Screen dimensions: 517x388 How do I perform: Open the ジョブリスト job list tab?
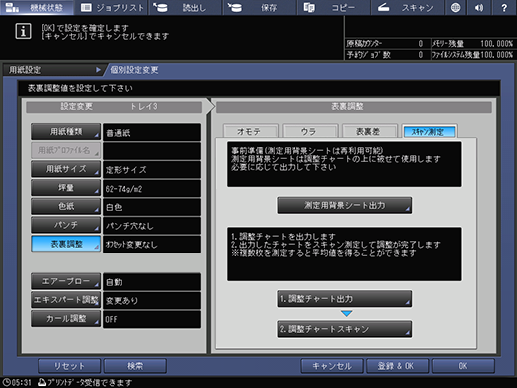(112, 7)
